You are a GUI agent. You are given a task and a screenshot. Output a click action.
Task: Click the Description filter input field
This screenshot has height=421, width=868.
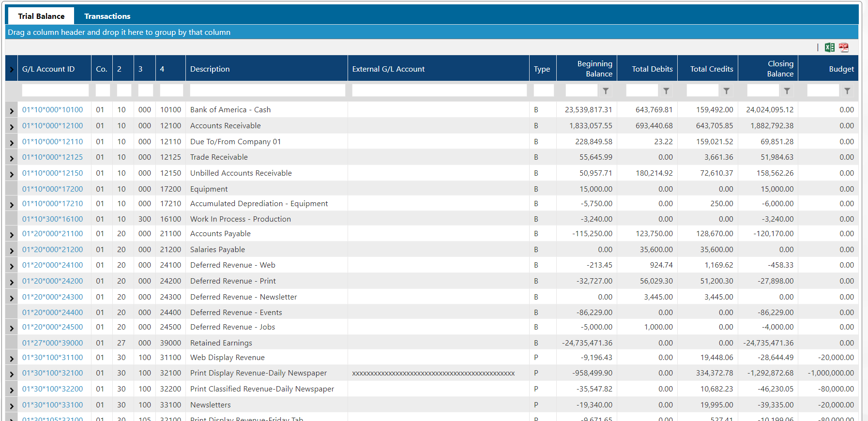pos(267,90)
